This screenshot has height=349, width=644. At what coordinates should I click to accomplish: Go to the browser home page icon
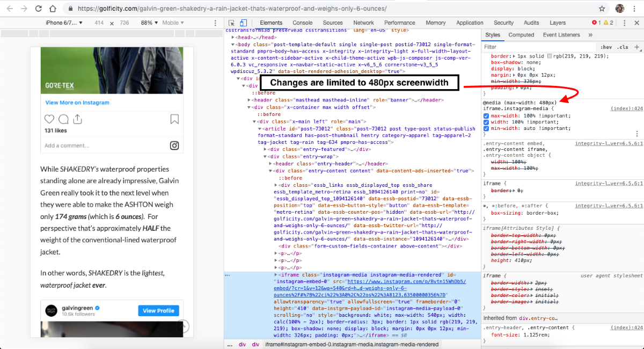tap(53, 9)
